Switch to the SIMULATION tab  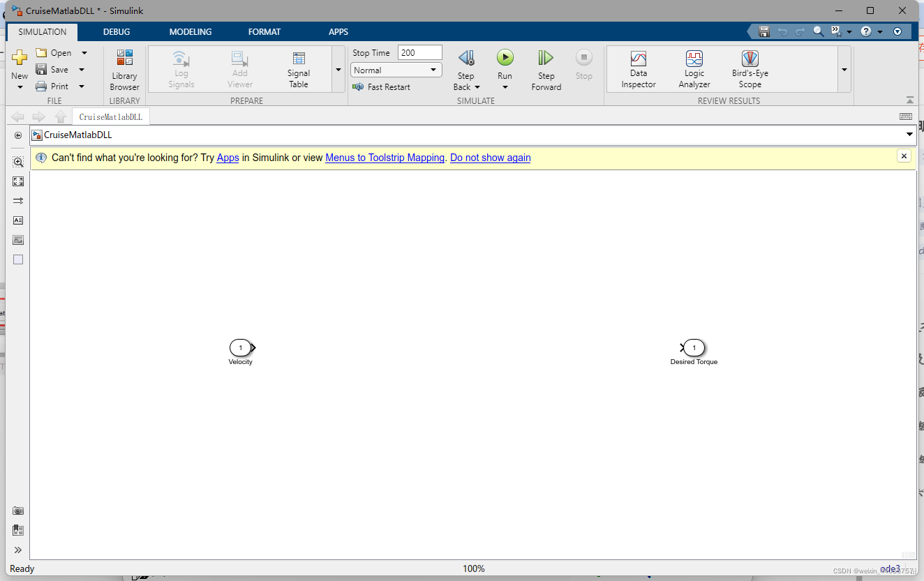43,31
